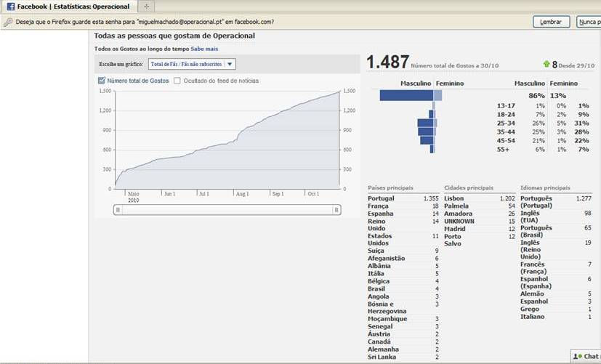Click the left handle of the timeline range slider
The image size is (601, 364).
[118, 209]
